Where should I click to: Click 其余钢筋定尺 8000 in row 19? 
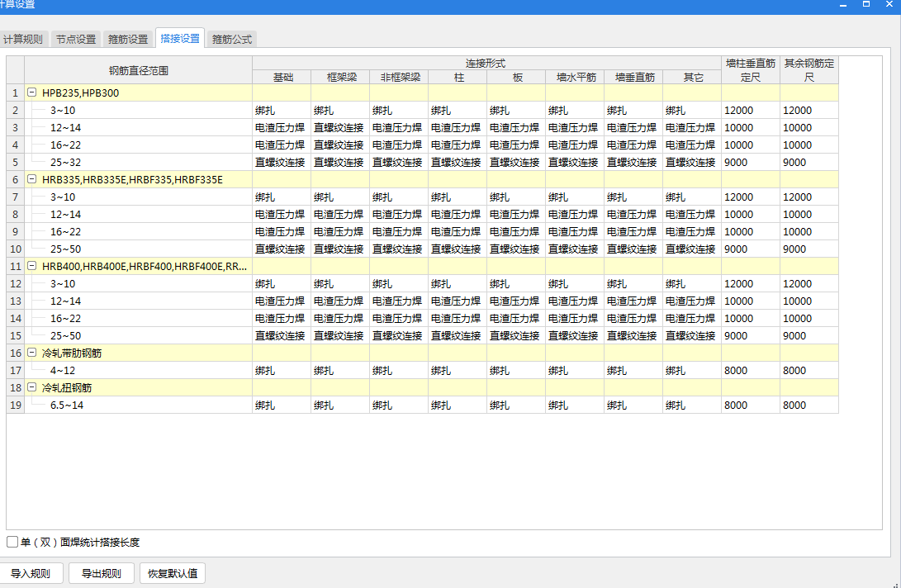coord(809,405)
